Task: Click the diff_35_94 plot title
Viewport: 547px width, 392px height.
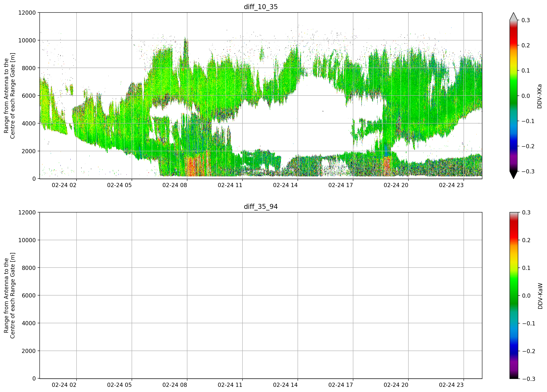Action: (261, 207)
